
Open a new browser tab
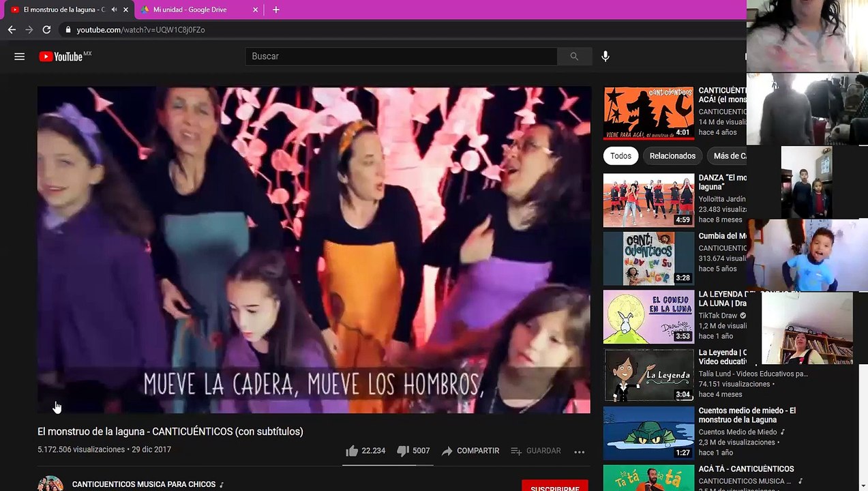tap(276, 10)
